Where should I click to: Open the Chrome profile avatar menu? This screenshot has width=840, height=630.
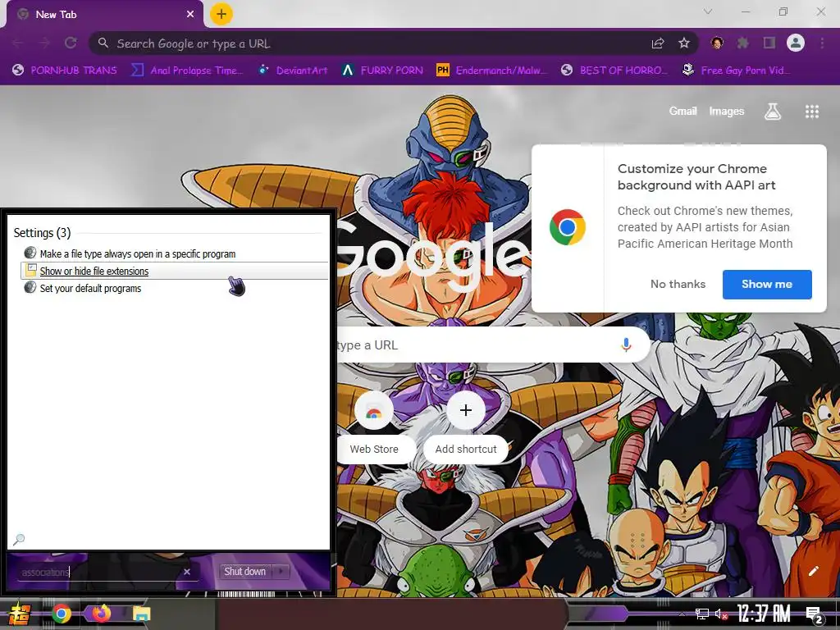796,43
